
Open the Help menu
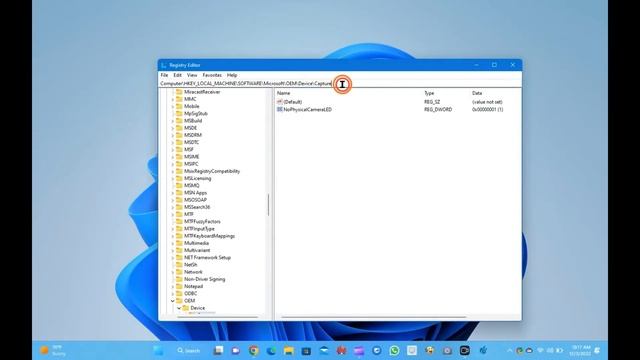pyautogui.click(x=232, y=75)
